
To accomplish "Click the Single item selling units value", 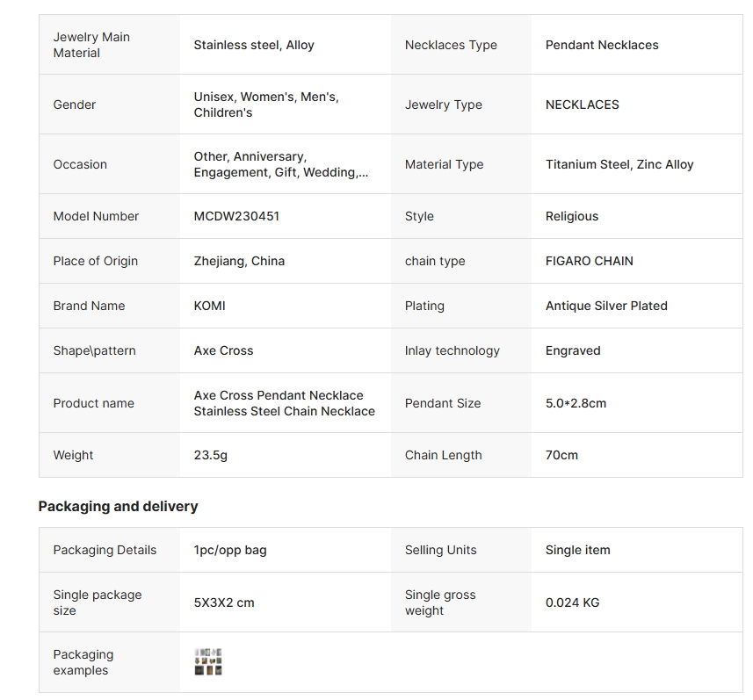I will 578,550.
